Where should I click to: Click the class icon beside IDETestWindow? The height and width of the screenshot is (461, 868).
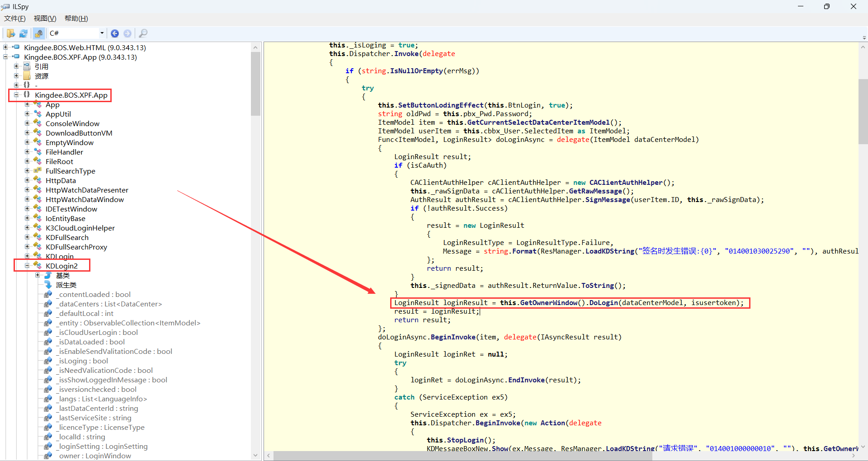[x=38, y=209]
